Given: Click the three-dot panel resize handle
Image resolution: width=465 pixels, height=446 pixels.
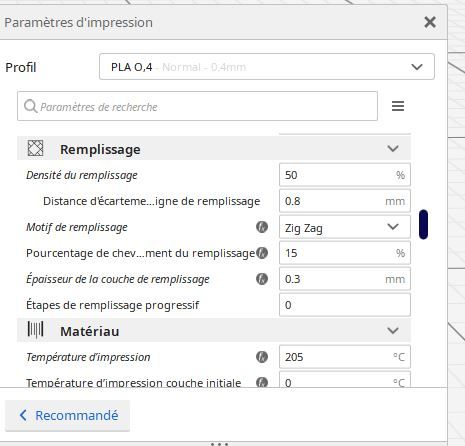Looking at the screenshot, I should (220, 444).
